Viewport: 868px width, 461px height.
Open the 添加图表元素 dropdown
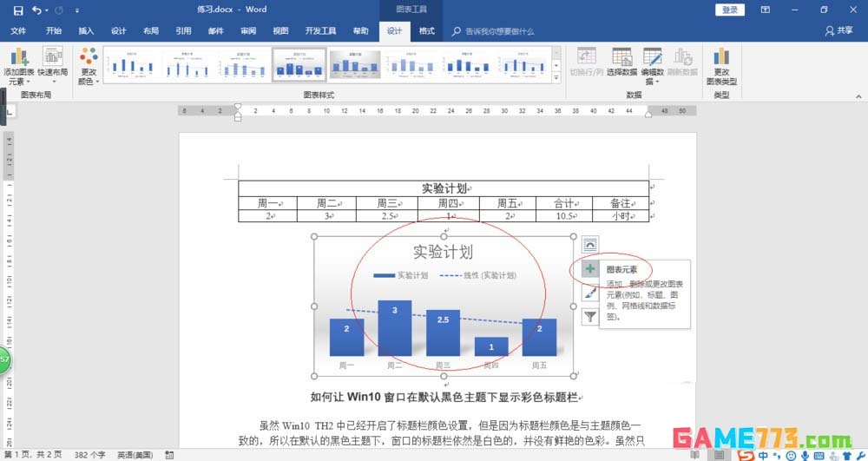click(x=19, y=66)
